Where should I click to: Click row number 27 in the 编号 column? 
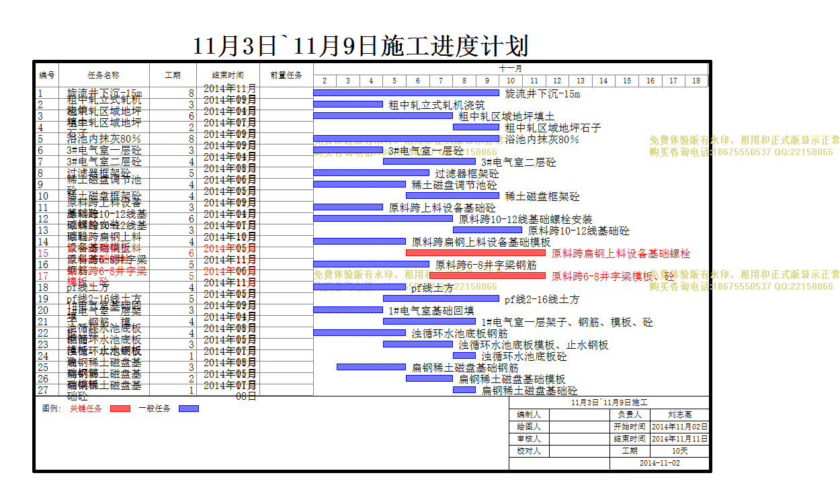(x=43, y=390)
